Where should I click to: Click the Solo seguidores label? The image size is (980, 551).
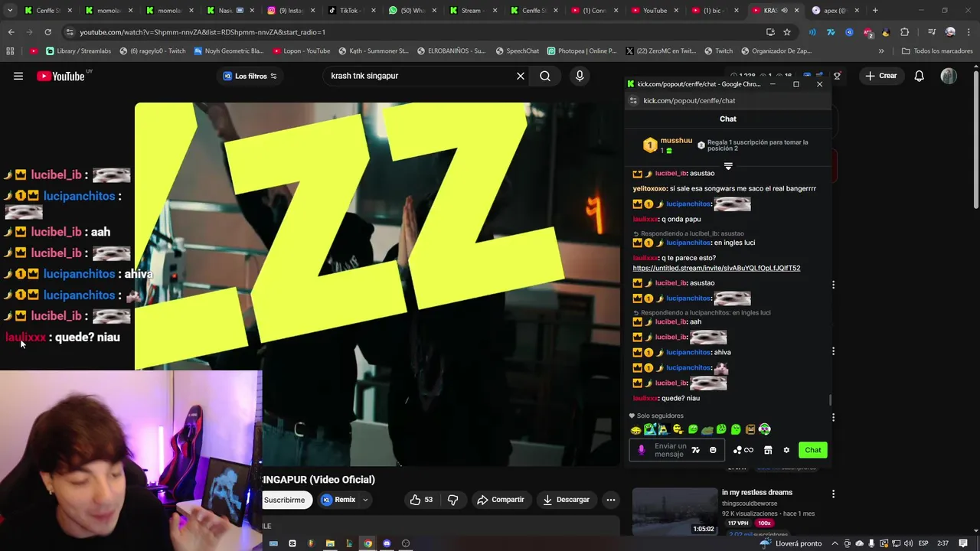[x=660, y=416]
